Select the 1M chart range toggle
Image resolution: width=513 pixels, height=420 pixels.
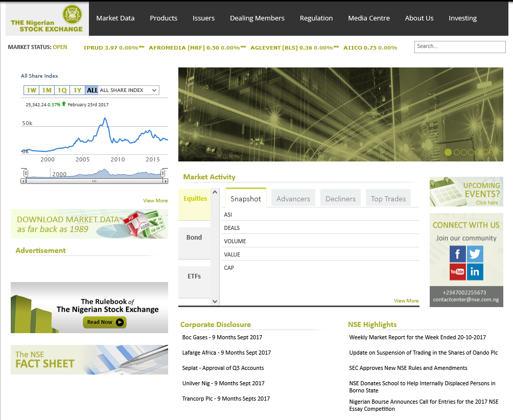pyautogui.click(x=47, y=90)
